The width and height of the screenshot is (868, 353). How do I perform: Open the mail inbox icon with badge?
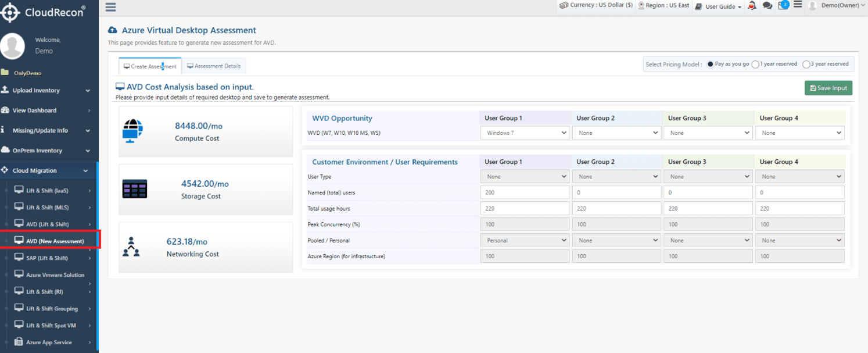[x=783, y=5]
